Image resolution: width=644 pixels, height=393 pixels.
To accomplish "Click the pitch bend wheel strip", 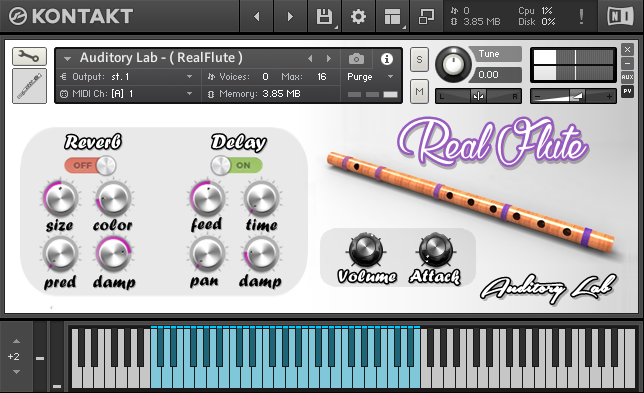I will click(x=40, y=356).
